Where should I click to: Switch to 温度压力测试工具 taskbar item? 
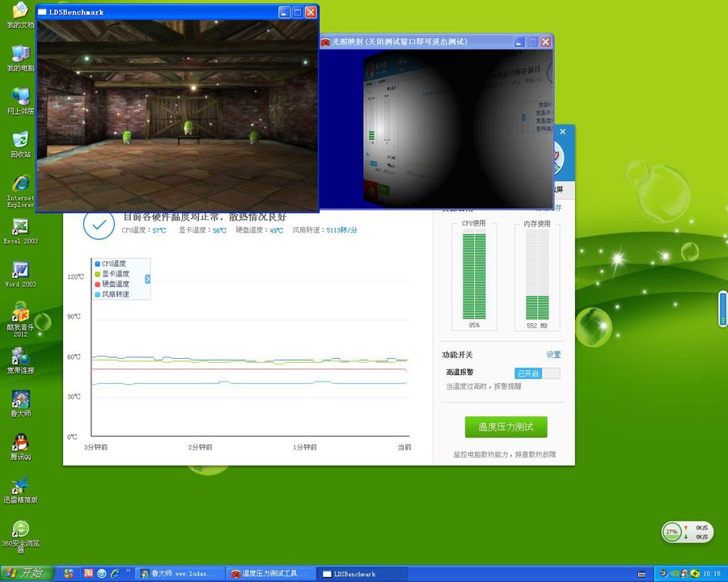(x=272, y=574)
